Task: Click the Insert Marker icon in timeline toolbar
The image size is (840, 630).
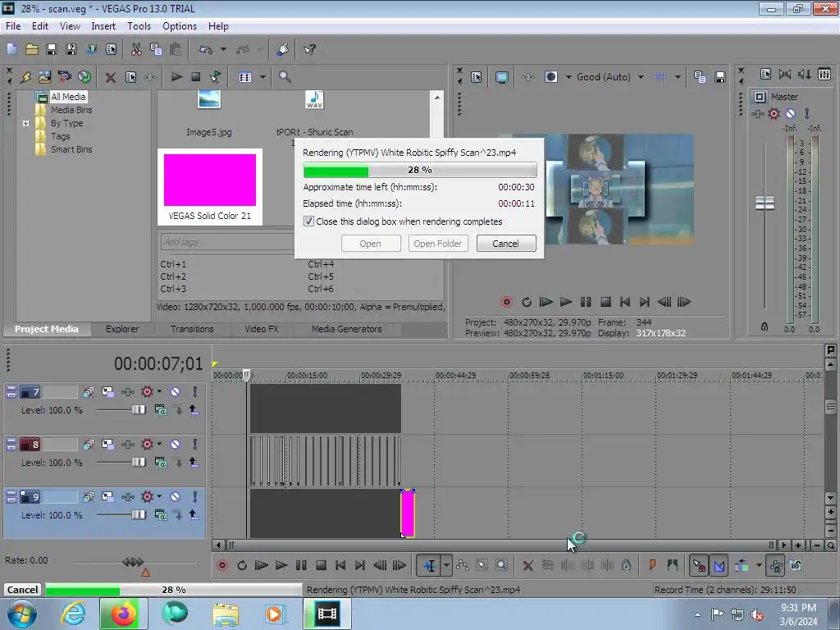Action: click(x=652, y=565)
